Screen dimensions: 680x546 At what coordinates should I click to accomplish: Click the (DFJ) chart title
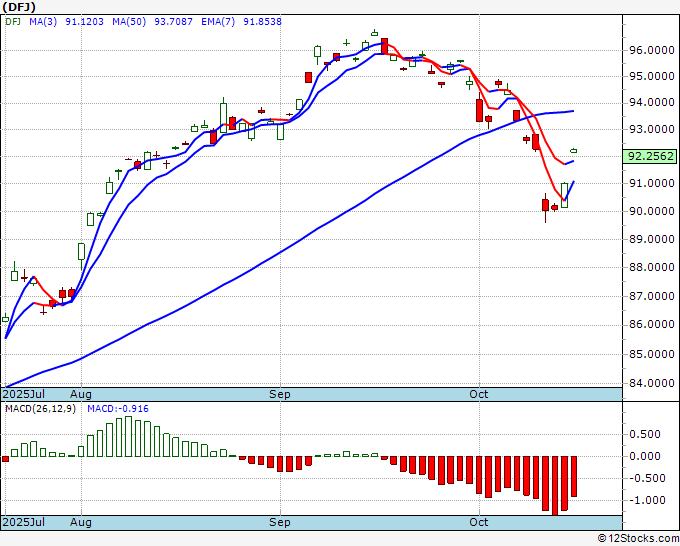pyautogui.click(x=19, y=7)
